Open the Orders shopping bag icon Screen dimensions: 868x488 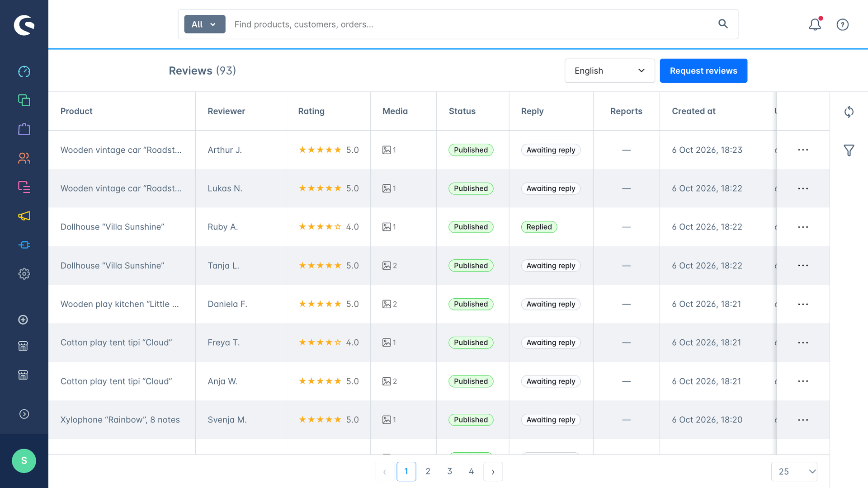point(24,129)
